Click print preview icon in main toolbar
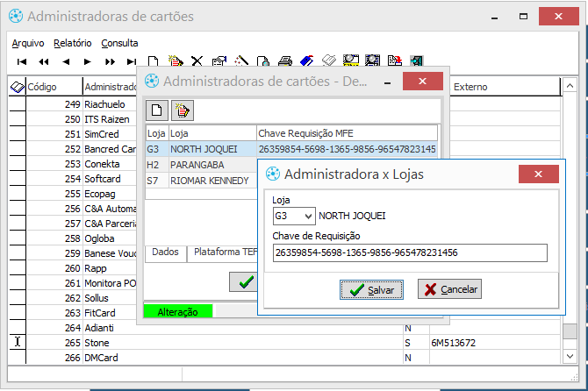The height and width of the screenshot is (391, 588). [x=263, y=61]
